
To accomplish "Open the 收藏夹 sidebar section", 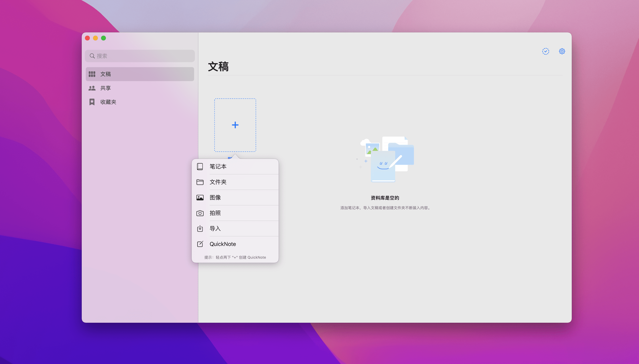I will pyautogui.click(x=108, y=102).
